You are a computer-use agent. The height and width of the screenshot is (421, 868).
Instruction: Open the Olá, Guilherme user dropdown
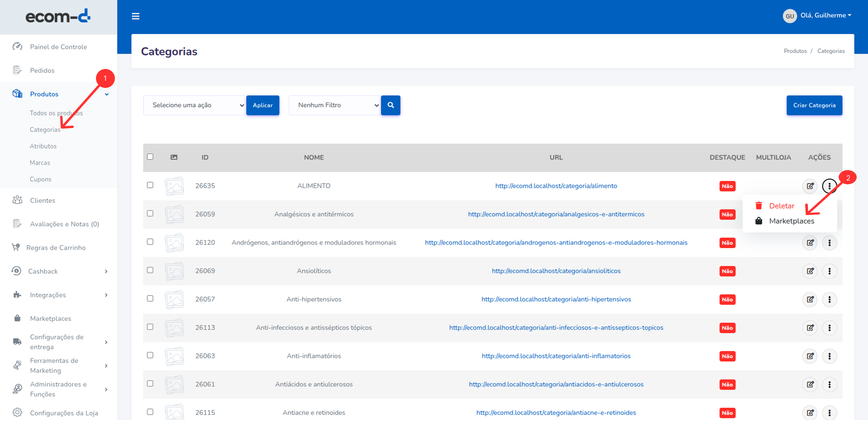[x=826, y=16]
